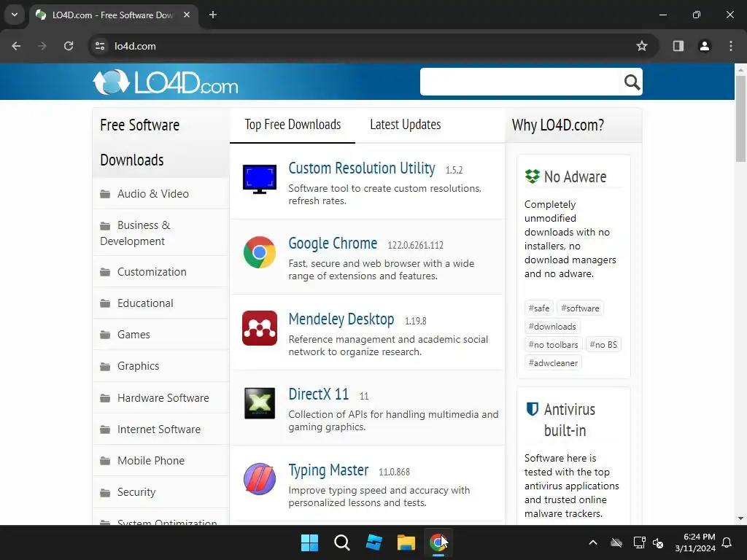Bookmark this page with the star icon
Image resolution: width=747 pixels, height=560 pixels.
click(642, 46)
